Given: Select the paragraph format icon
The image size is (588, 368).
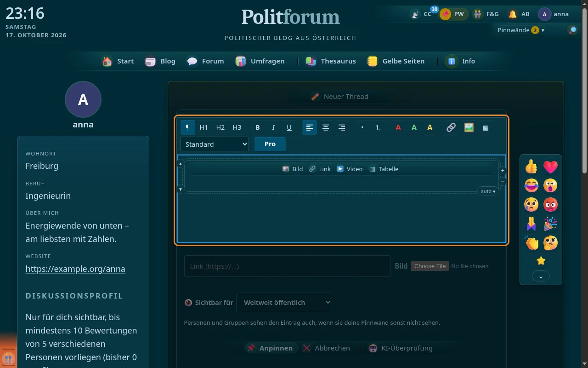Looking at the screenshot, I should pos(188,127).
